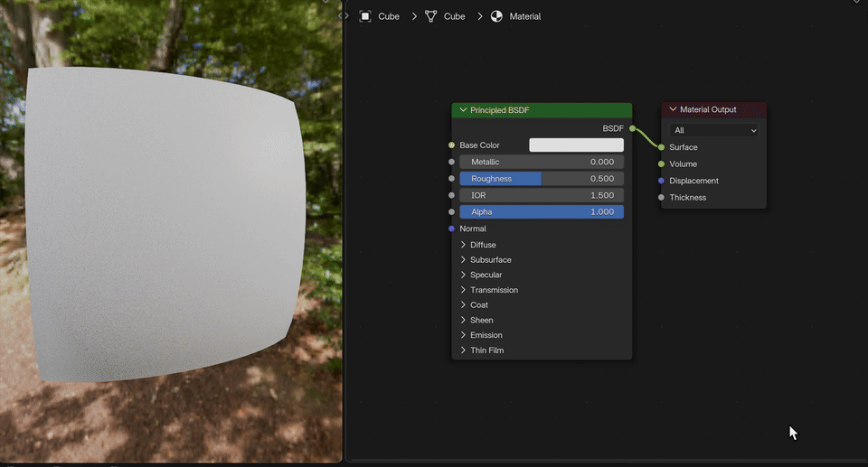Click the Roughness slider field

point(542,179)
